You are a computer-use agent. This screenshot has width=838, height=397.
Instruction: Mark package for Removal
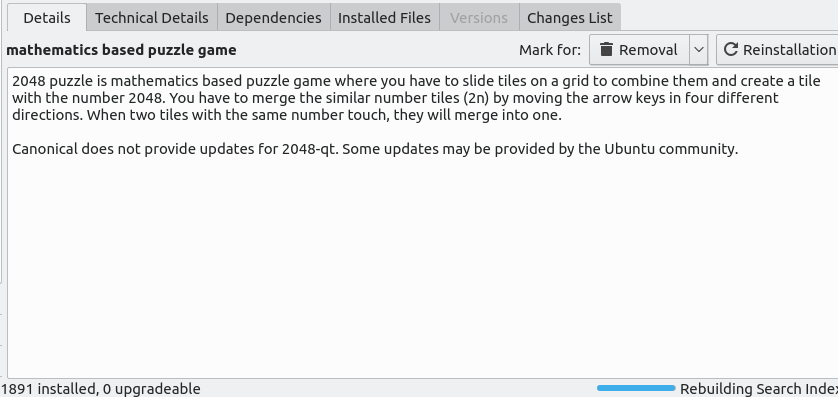pos(639,50)
